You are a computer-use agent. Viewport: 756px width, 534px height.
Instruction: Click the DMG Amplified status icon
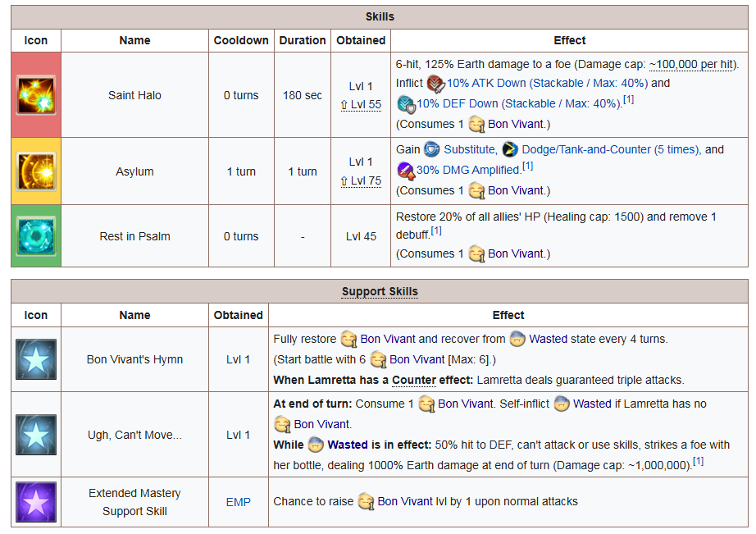406,171
